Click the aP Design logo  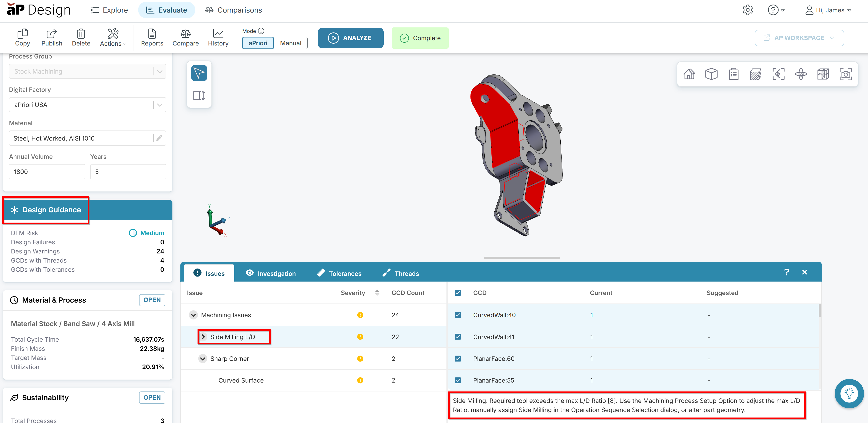coord(39,10)
